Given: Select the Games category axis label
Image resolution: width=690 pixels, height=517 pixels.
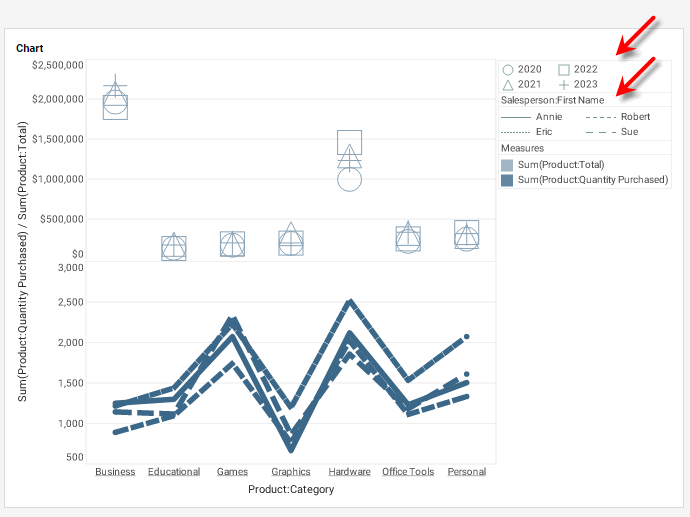Looking at the screenshot, I should [x=232, y=472].
